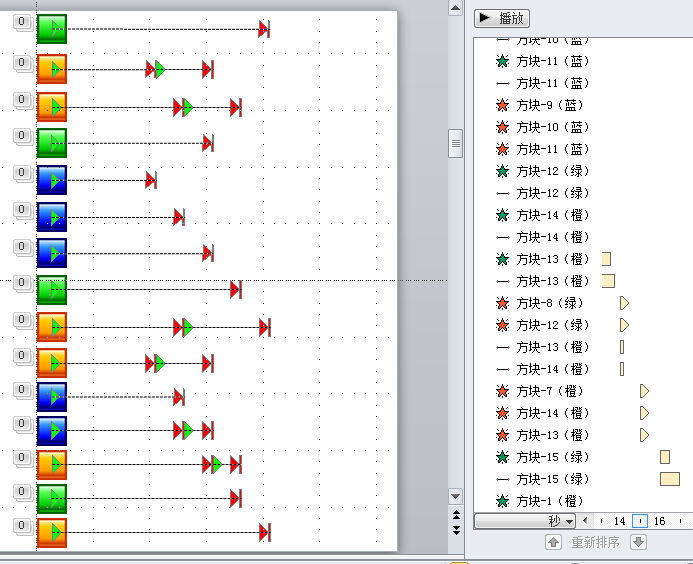Image resolution: width=693 pixels, height=564 pixels.
Task: Select red-star effect 方块-7（橙）
Action: click(x=540, y=391)
